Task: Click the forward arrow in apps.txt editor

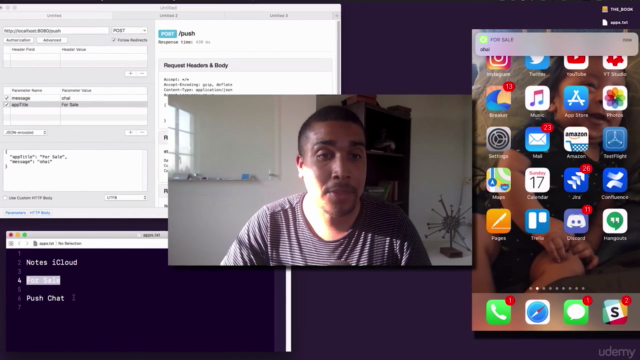Action: pos(27,243)
